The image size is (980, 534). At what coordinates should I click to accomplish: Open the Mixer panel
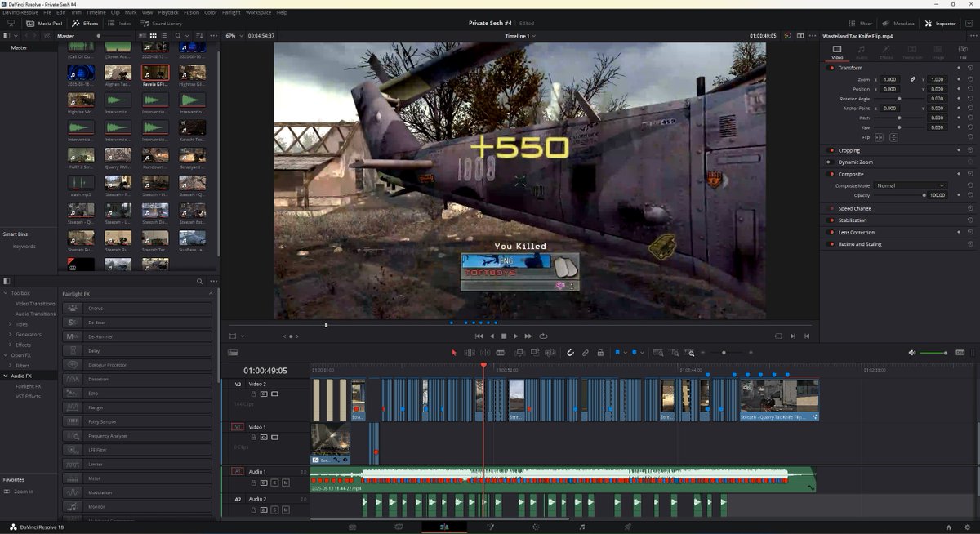click(x=859, y=24)
